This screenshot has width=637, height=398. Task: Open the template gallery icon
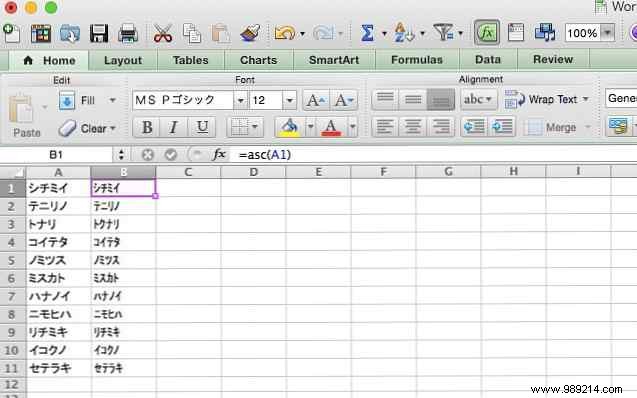pos(41,33)
